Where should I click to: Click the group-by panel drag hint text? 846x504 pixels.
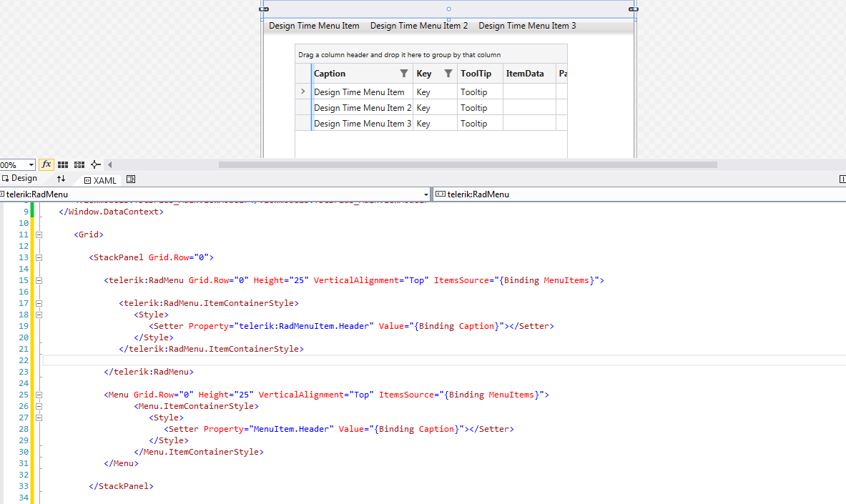(399, 55)
